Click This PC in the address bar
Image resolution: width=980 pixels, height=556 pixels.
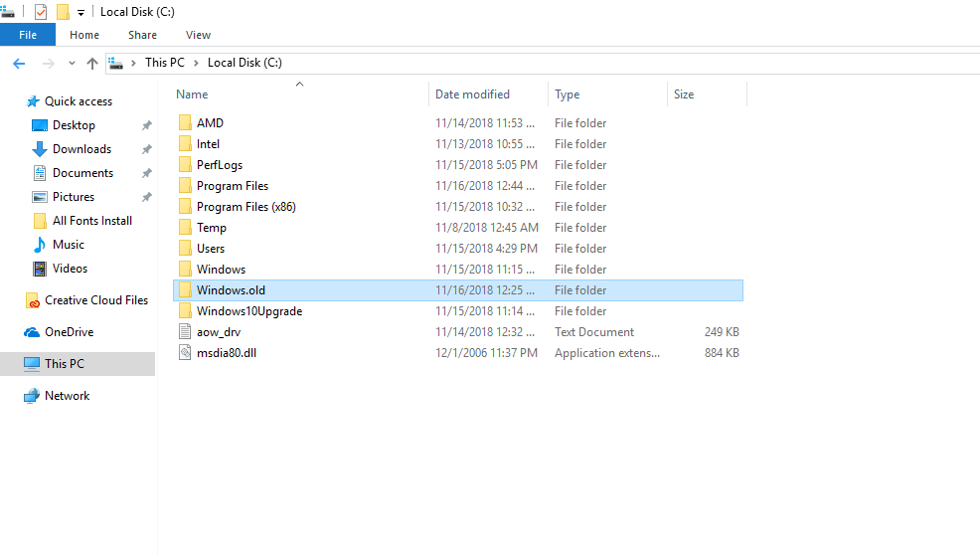(x=165, y=63)
